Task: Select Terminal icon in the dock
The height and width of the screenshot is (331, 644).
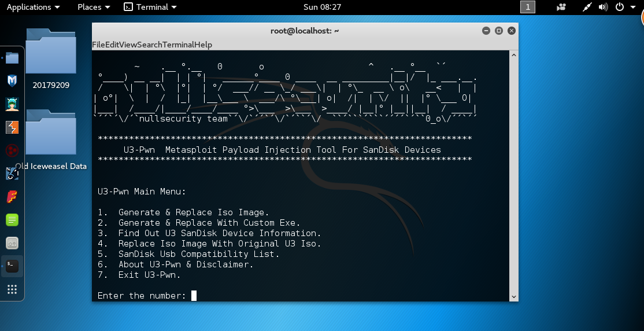Action: (12, 266)
